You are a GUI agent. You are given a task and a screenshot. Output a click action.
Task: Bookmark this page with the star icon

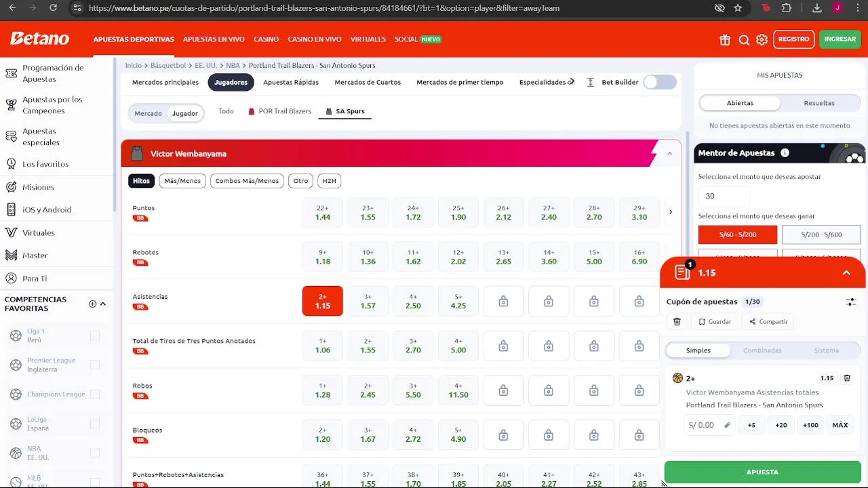pos(738,8)
